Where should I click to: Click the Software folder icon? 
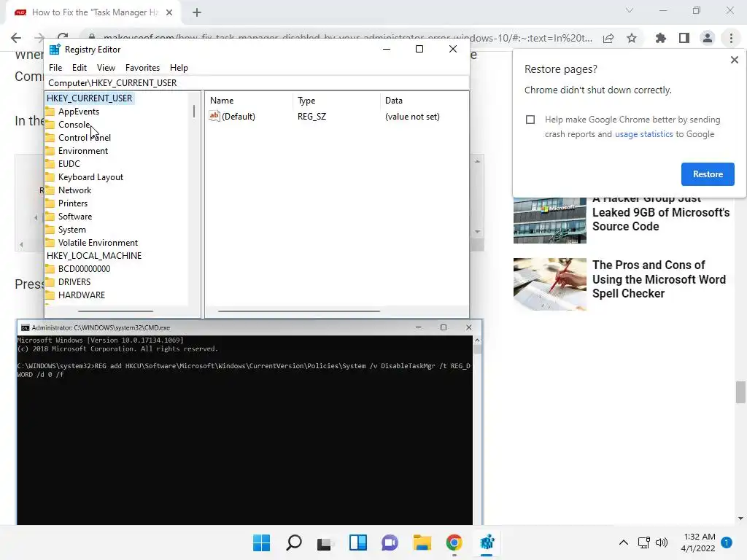point(50,216)
